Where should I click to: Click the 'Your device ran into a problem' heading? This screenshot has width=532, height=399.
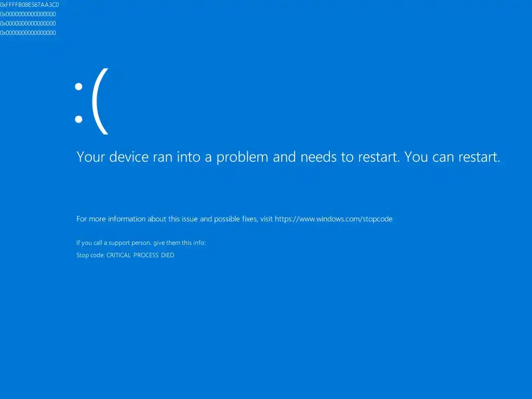click(x=288, y=157)
